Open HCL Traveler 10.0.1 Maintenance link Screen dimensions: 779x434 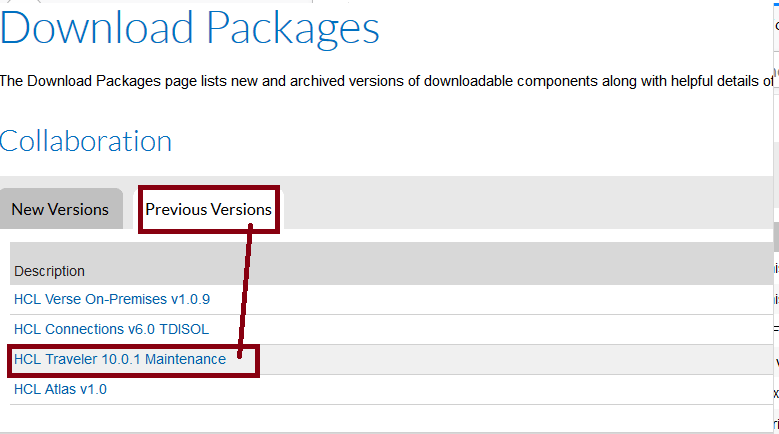pos(120,359)
